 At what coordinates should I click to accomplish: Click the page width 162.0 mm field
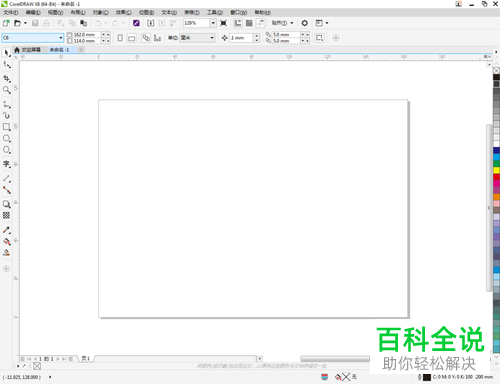point(86,35)
